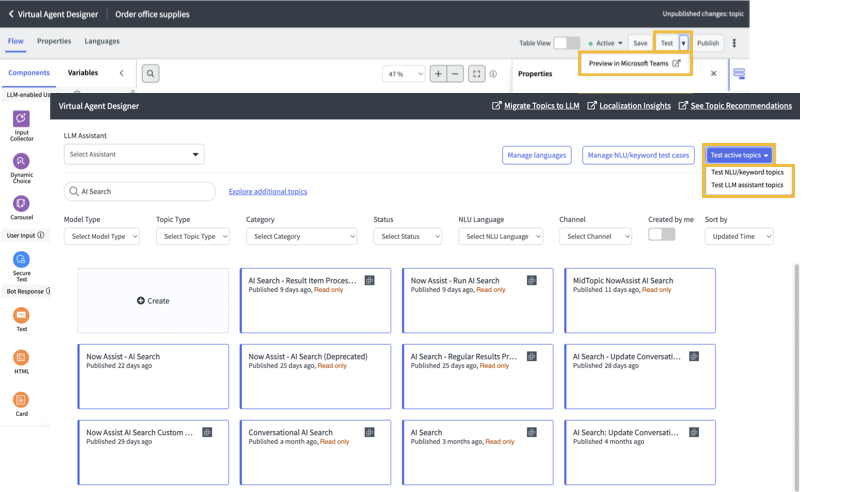The image size is (849, 492).
Task: Click topic icon on Now Assist AI Search Custom card
Action: [x=207, y=432]
